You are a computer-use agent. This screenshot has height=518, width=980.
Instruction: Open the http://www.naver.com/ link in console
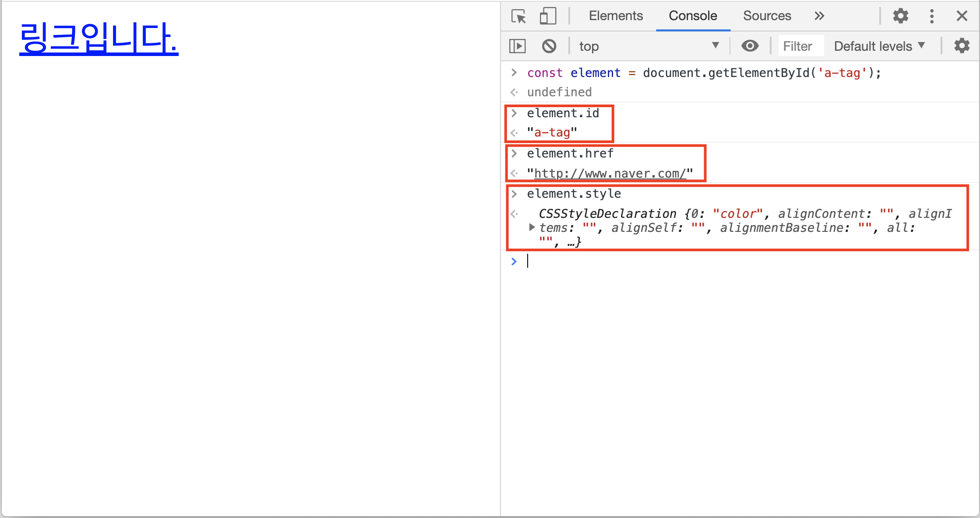610,174
